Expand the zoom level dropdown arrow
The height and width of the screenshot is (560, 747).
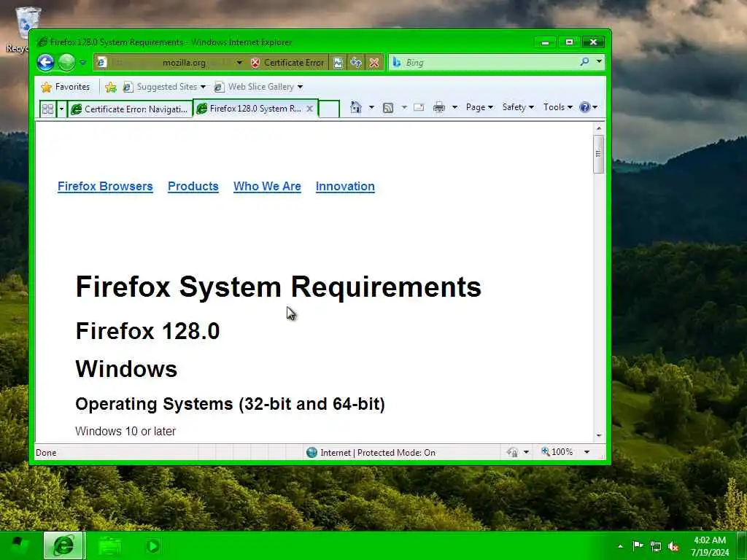587,452
